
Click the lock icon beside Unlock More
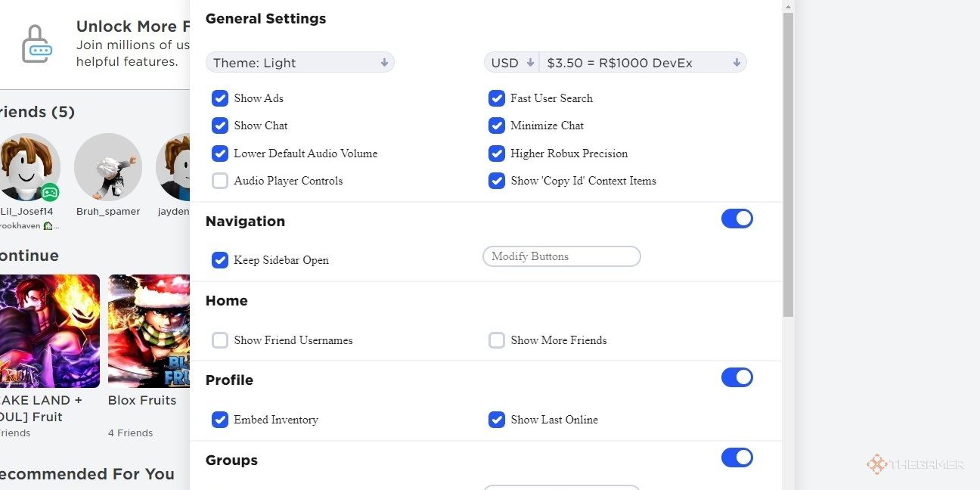pyautogui.click(x=37, y=44)
